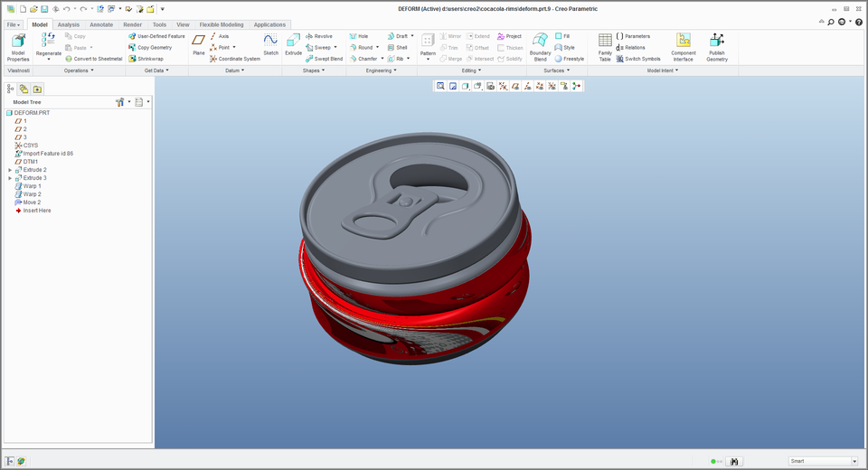Open Model Properties
This screenshot has height=470, width=868.
[x=18, y=47]
